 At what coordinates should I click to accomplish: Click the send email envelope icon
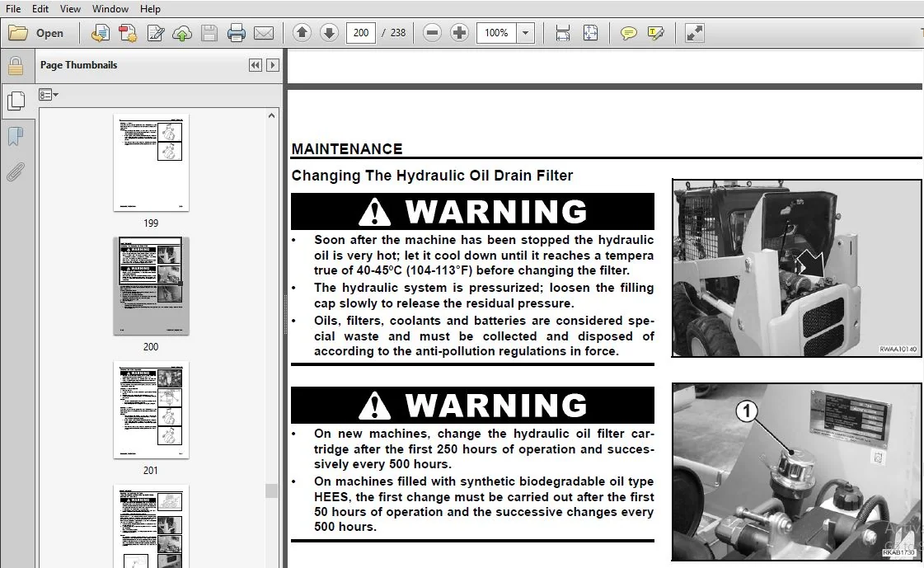(x=264, y=33)
